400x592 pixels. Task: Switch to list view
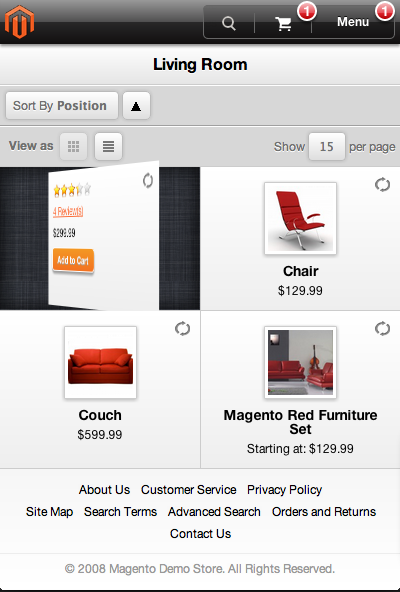pos(108,146)
